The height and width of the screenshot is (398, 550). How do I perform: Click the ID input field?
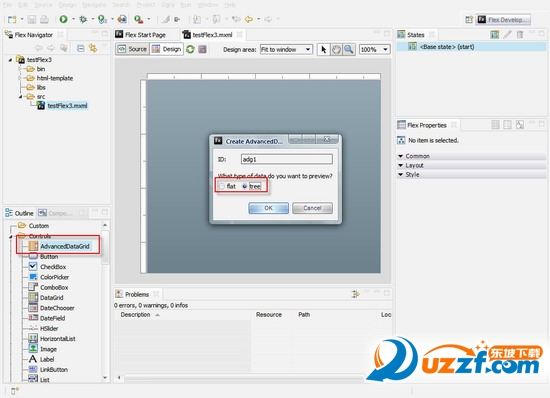point(287,159)
